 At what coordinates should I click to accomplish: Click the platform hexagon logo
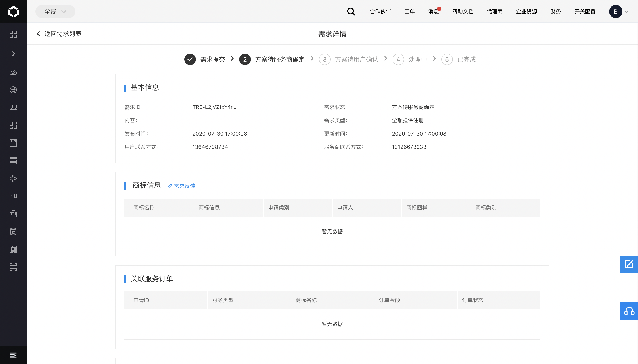tap(13, 12)
